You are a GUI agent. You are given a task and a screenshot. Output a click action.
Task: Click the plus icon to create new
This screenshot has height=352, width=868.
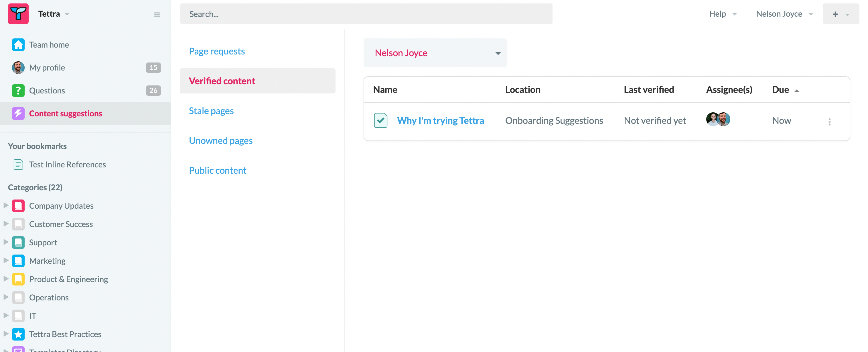coord(835,14)
